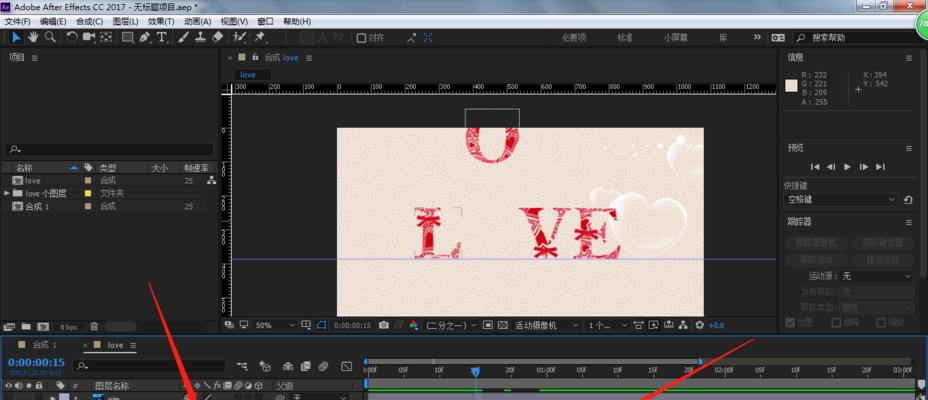
Task: Open the 1个... view layout dropdown
Action: [x=607, y=325]
